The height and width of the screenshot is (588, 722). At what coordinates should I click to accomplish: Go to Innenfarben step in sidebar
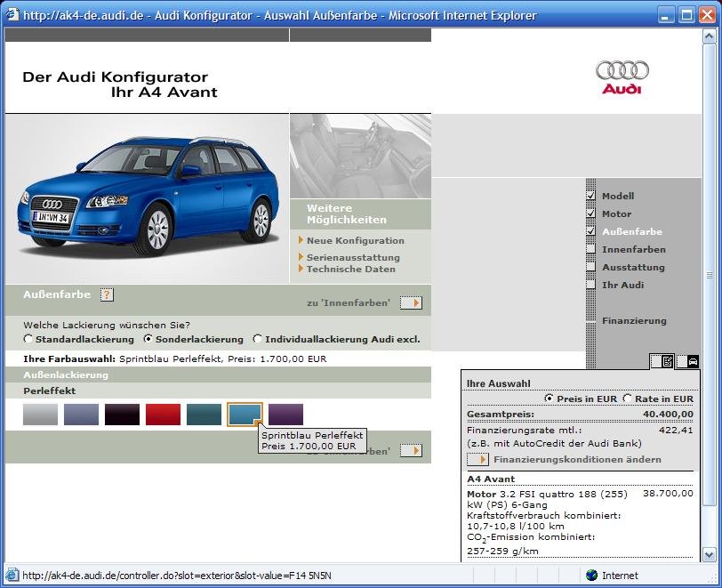[x=633, y=250]
